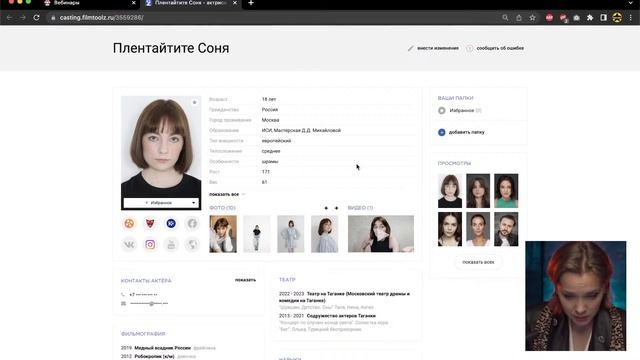This screenshot has height=360, width=640.
Task: Open the viewed profile of the bearded man
Action: coord(506,229)
